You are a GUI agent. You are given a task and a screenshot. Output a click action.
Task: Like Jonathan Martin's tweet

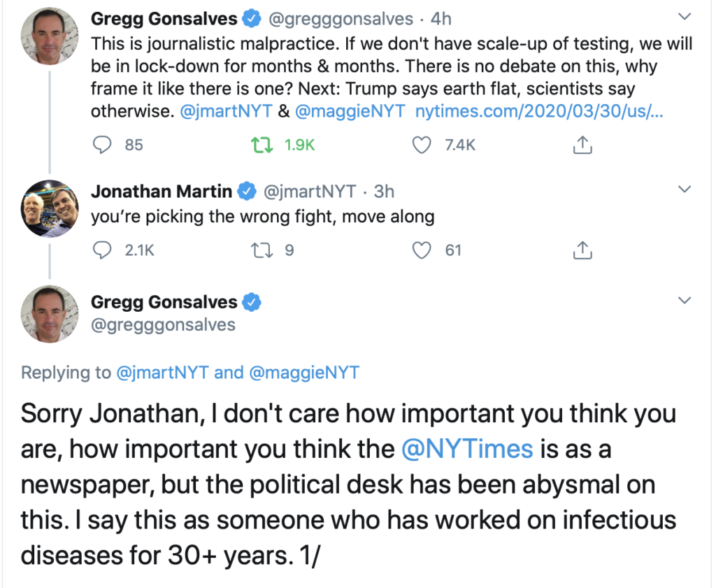click(x=421, y=250)
